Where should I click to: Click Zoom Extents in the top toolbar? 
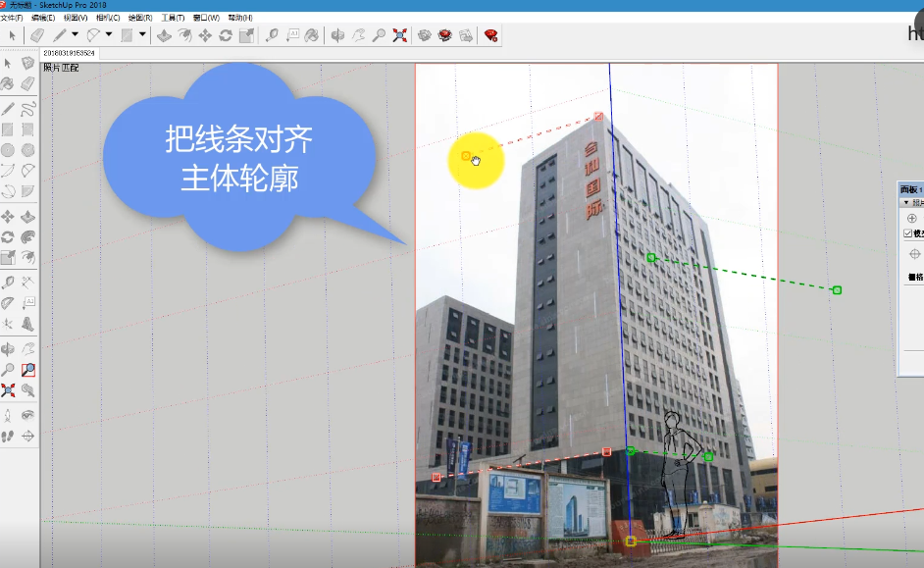400,35
